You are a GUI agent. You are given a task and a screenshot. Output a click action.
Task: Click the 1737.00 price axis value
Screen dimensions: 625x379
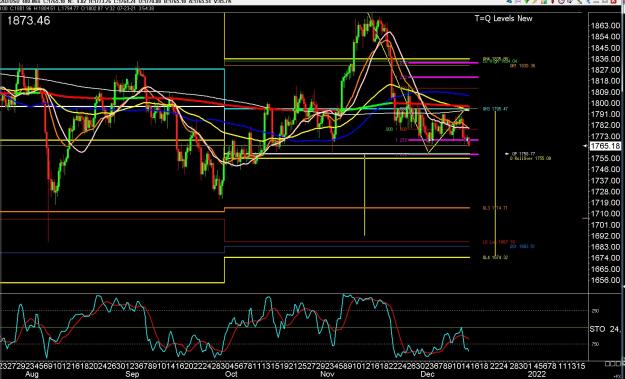605,181
